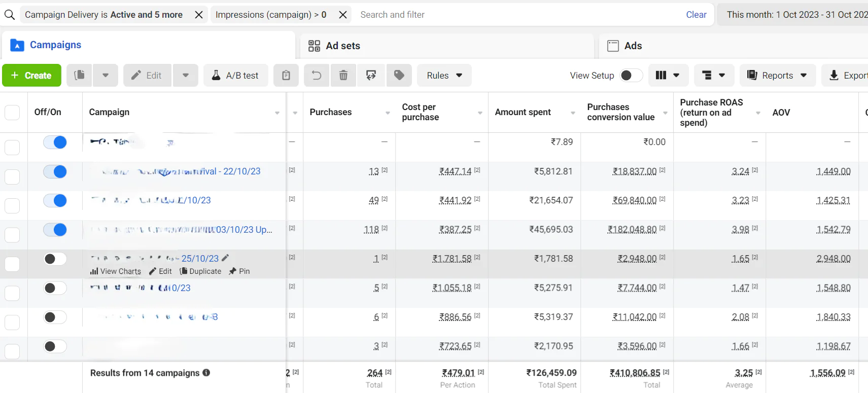
Task: Turn off the 22/10/23 campaign toggle
Action: click(x=55, y=172)
